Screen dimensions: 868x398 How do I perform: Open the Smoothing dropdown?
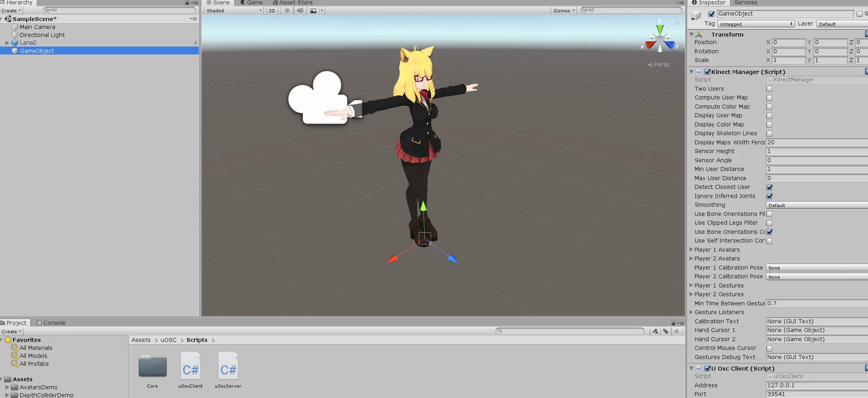click(x=817, y=205)
